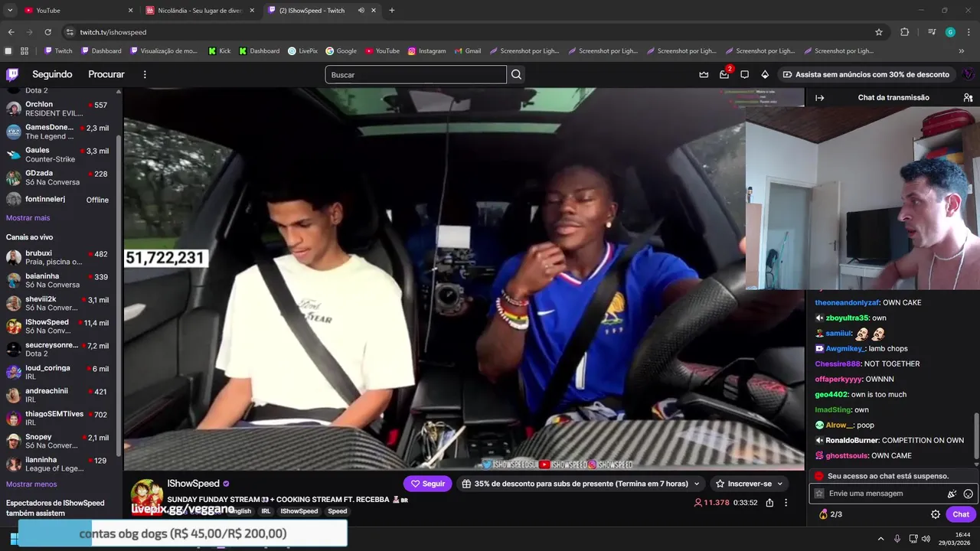
Task: Mute audio on the IShowSpeed tab
Action: click(x=361, y=11)
